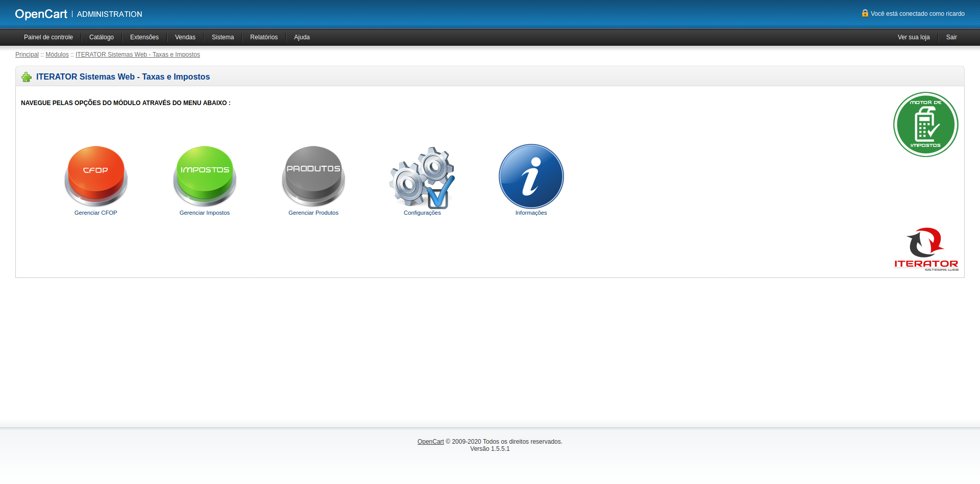This screenshot has height=484, width=980.
Task: Click Sair to log out
Action: pyautogui.click(x=951, y=37)
